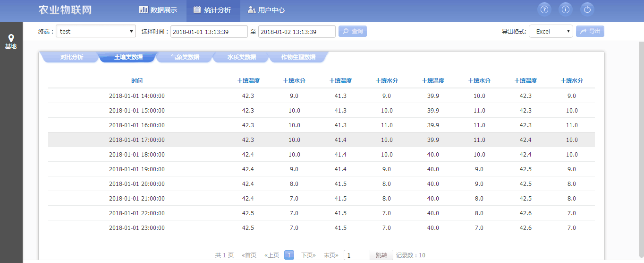This screenshot has height=263, width=644.
Task: Switch to the 气象类数据 tab
Action: (x=185, y=57)
